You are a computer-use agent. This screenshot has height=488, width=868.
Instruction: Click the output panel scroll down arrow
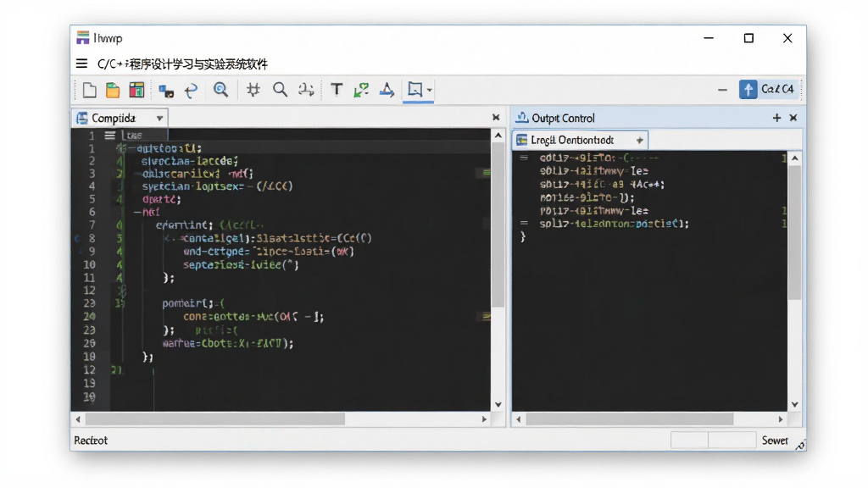point(795,404)
